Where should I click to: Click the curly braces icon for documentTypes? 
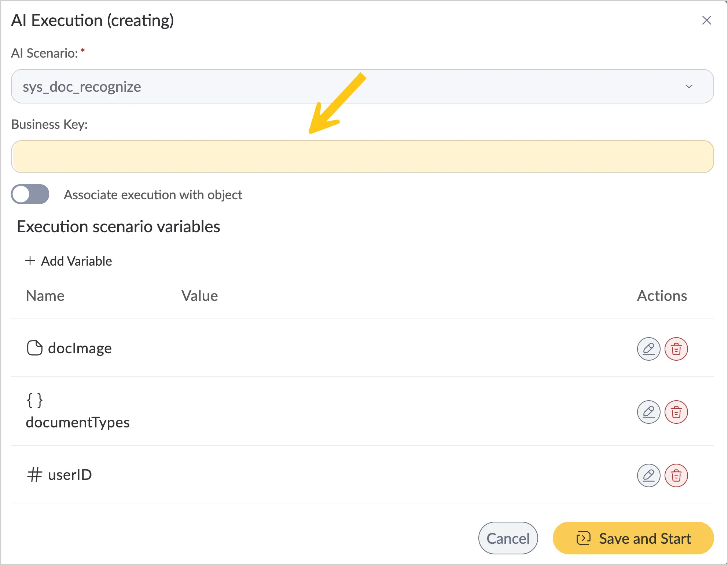pos(35,400)
